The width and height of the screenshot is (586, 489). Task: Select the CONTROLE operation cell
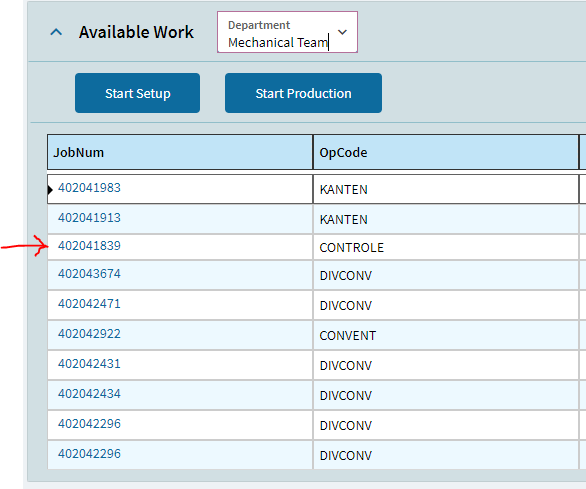click(445, 247)
